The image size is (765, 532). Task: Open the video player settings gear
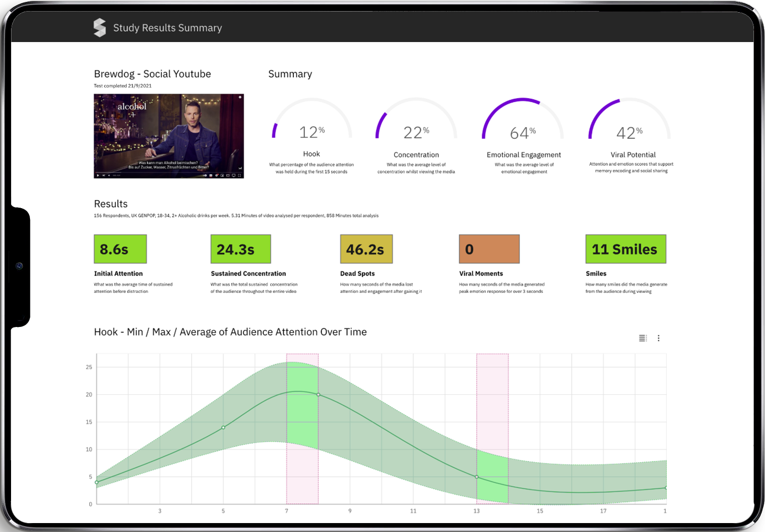217,175
